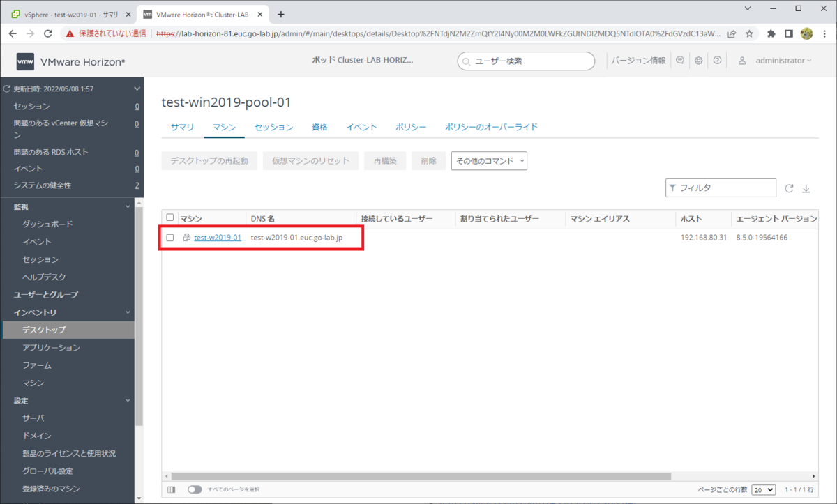837x504 pixels.
Task: Click the magnifier icon in user search
Action: [x=467, y=61]
